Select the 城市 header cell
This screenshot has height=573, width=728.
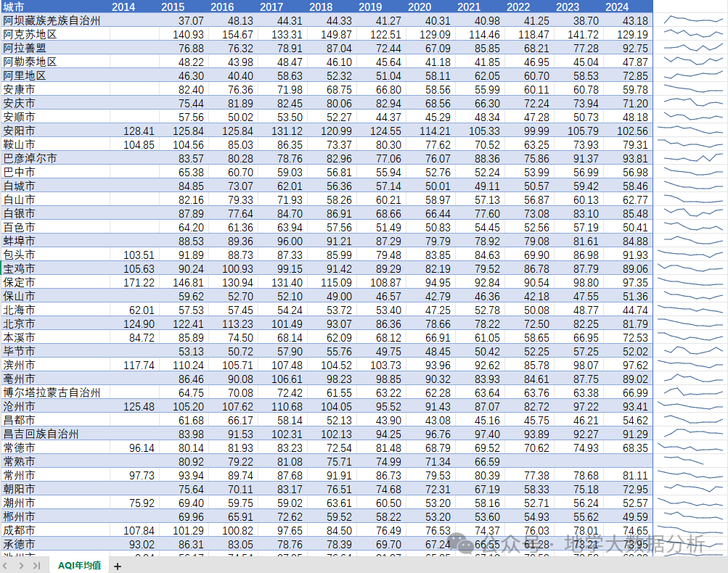point(55,7)
